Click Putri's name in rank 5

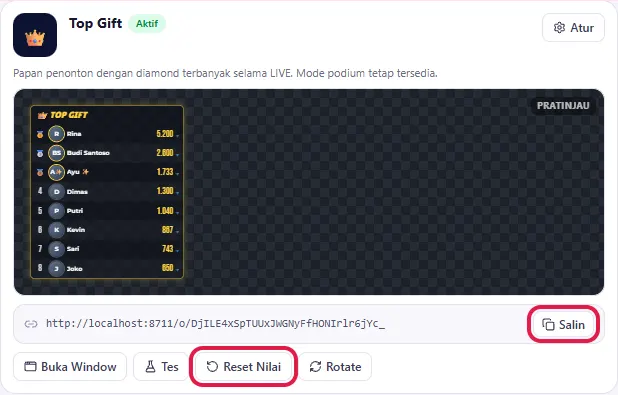click(74, 211)
